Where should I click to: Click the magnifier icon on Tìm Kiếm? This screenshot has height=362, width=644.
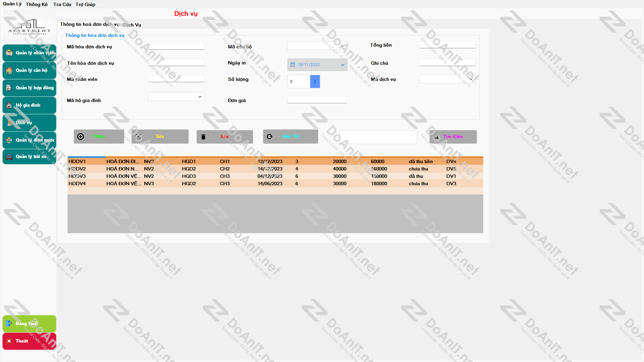click(x=436, y=137)
